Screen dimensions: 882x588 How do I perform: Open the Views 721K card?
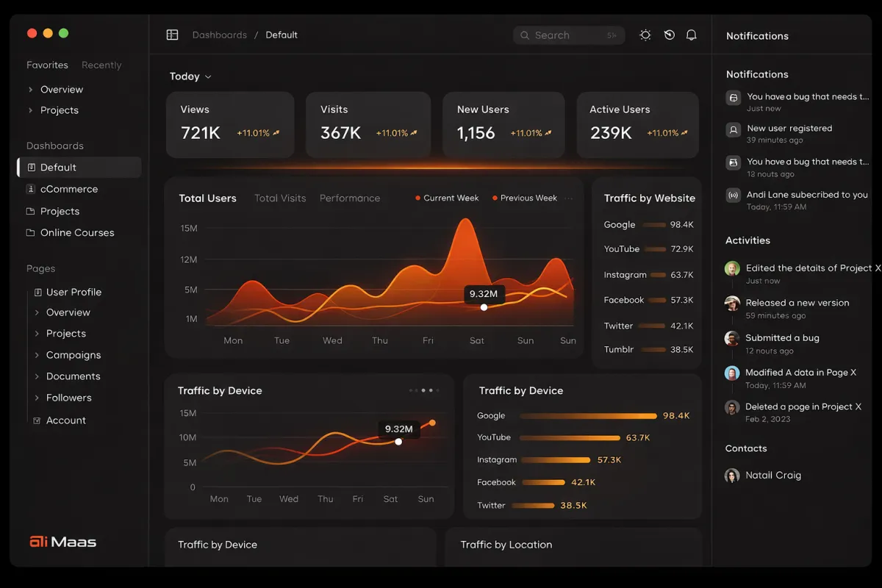[x=229, y=124]
